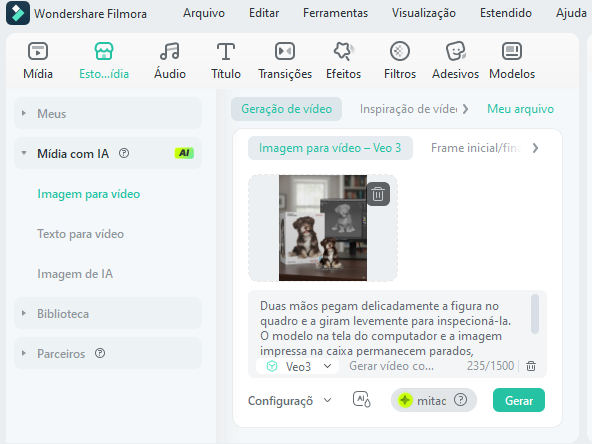Select Texto para vídeo in sidebar
This screenshot has height=444, width=592.
pyautogui.click(x=80, y=234)
